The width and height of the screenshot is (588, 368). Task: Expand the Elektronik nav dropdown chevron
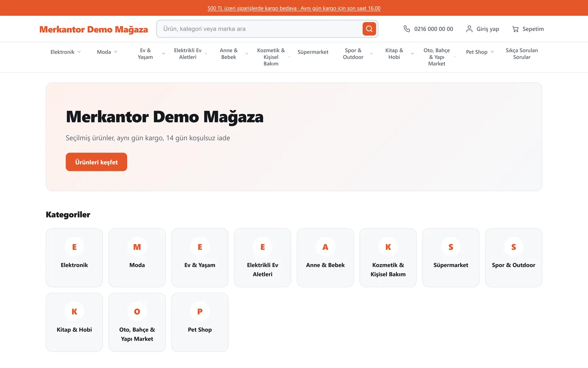[x=79, y=52]
